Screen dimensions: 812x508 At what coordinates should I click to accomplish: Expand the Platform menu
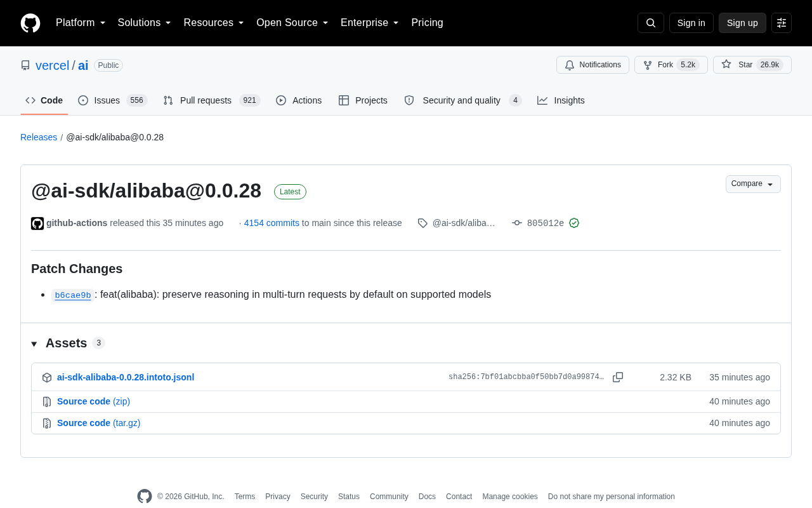point(81,23)
